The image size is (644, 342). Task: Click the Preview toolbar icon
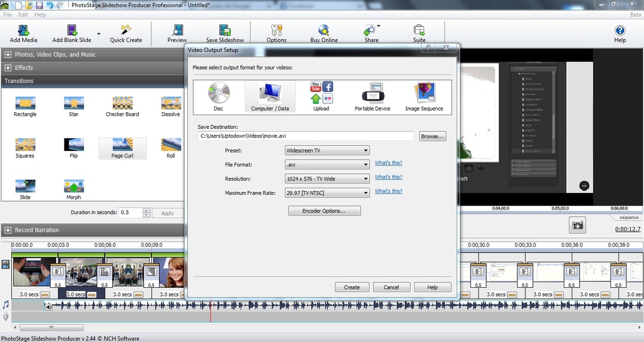[177, 34]
